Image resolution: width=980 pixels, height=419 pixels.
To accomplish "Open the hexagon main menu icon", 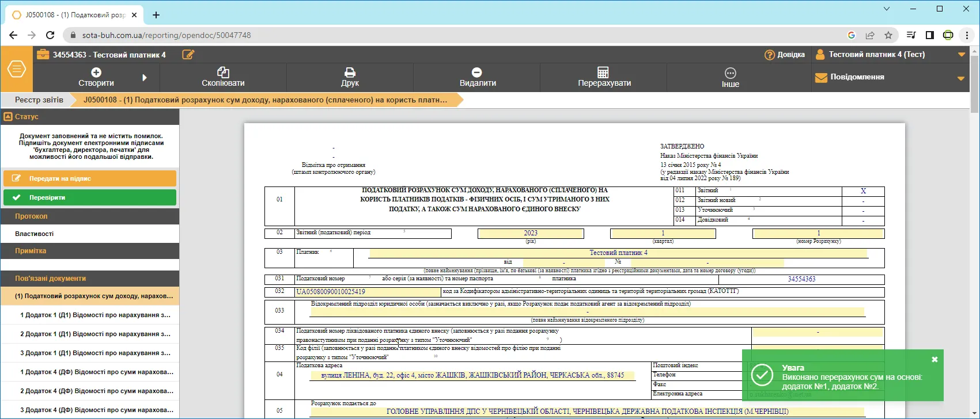I will click(x=17, y=69).
